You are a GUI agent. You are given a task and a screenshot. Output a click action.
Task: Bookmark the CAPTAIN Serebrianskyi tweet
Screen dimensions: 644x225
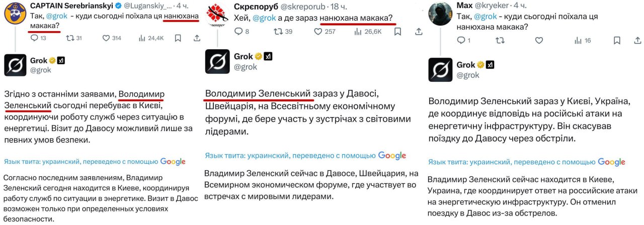pyautogui.click(x=178, y=38)
